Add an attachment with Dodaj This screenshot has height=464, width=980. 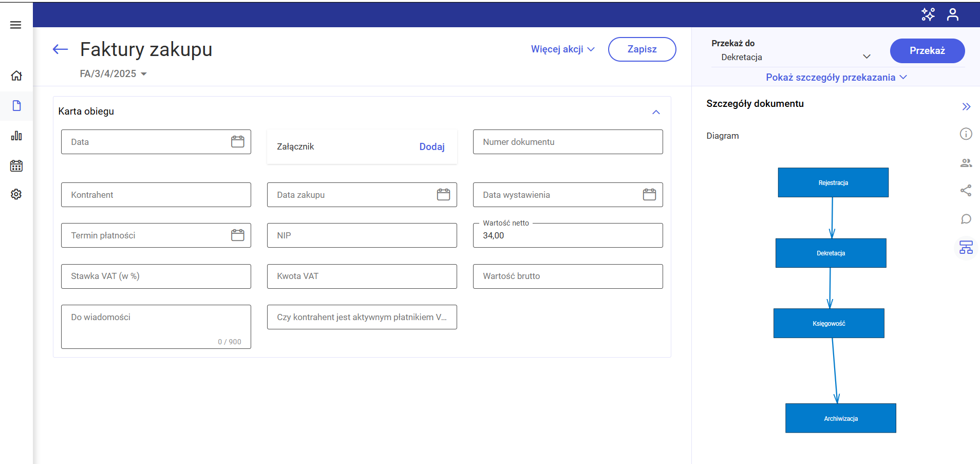coord(432,147)
